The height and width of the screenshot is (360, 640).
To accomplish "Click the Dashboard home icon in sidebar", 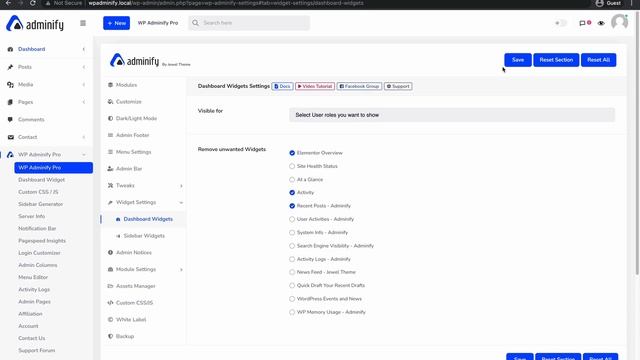I will pos(10,49).
